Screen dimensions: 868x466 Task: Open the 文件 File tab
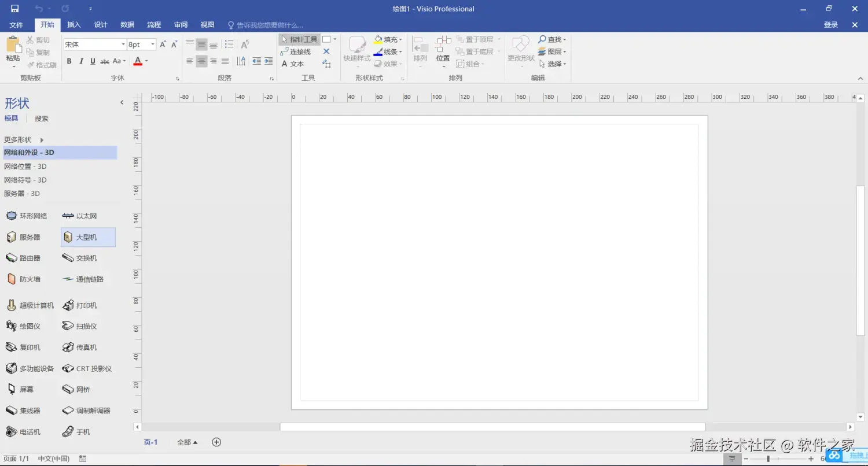16,25
